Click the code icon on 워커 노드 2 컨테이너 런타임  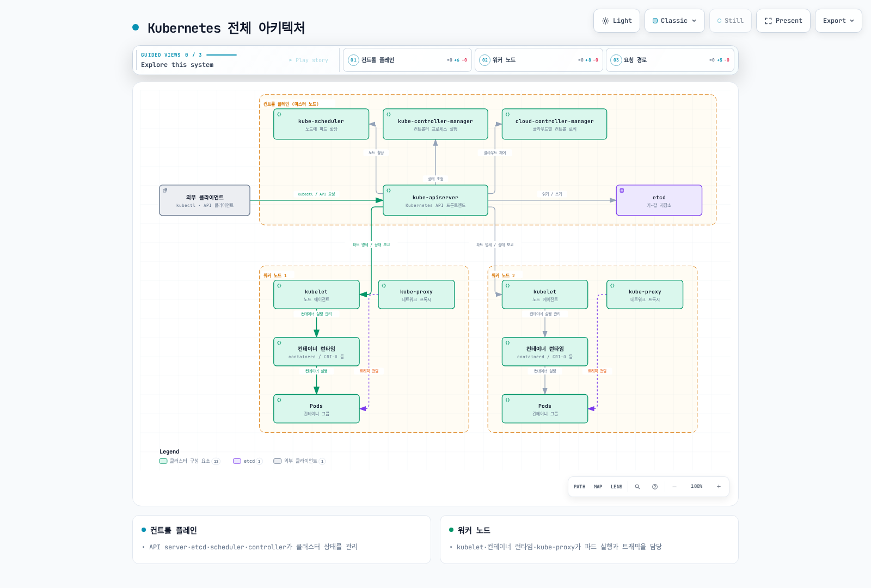[507, 343]
